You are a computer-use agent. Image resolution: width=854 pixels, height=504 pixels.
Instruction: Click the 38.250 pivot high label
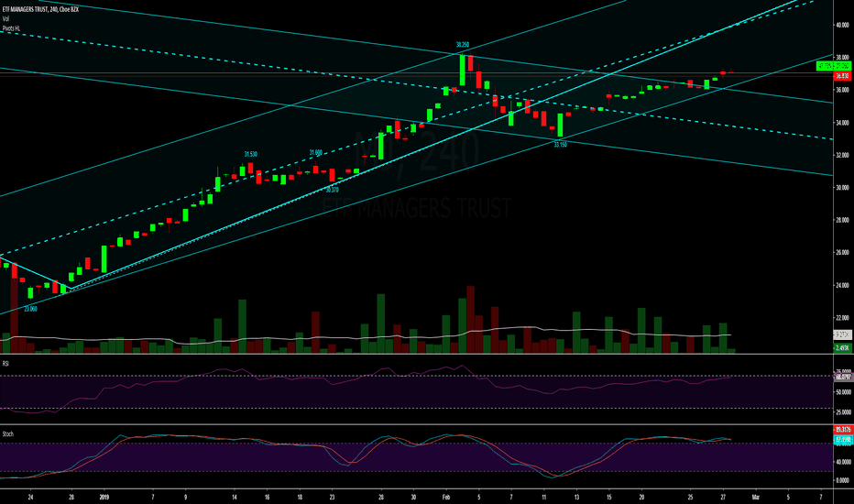[463, 45]
